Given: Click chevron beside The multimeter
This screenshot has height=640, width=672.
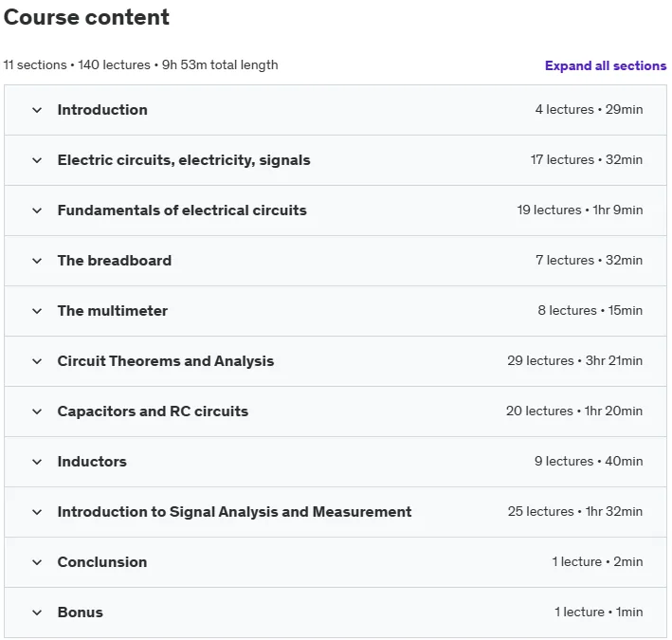Looking at the screenshot, I should 37,311.
